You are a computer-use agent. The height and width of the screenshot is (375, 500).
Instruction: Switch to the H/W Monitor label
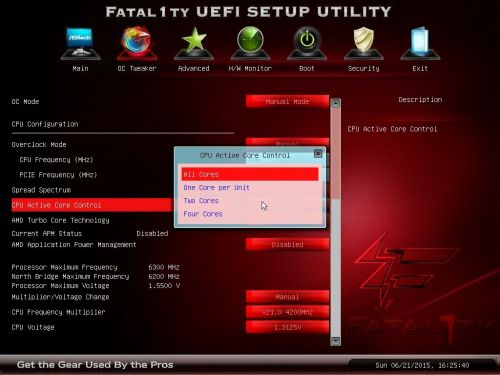(x=250, y=68)
